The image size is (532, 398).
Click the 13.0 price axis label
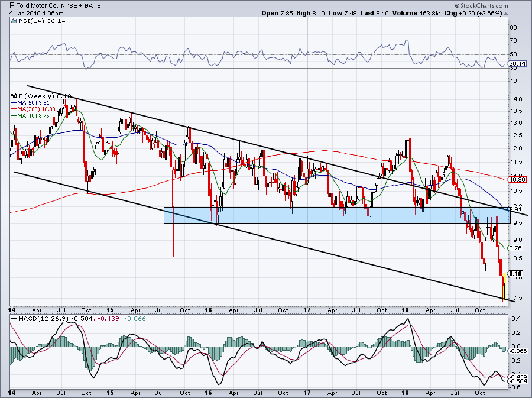(516, 123)
